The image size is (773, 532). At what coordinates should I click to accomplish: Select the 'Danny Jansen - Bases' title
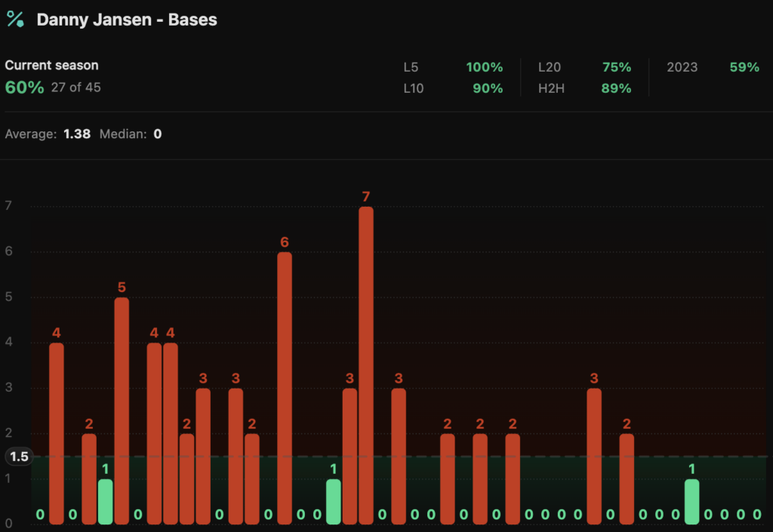(x=127, y=20)
